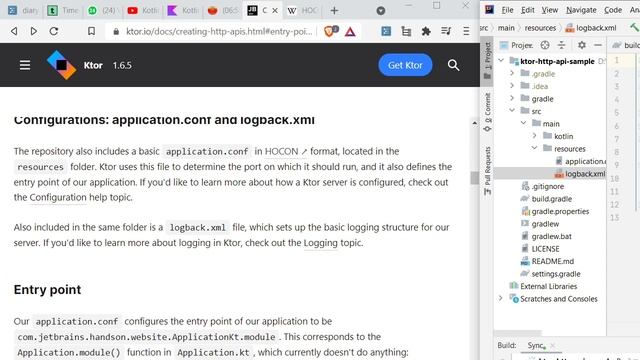Viewport: 640px width, 360px height.
Task: Open new browser tab
Action: 334,11
